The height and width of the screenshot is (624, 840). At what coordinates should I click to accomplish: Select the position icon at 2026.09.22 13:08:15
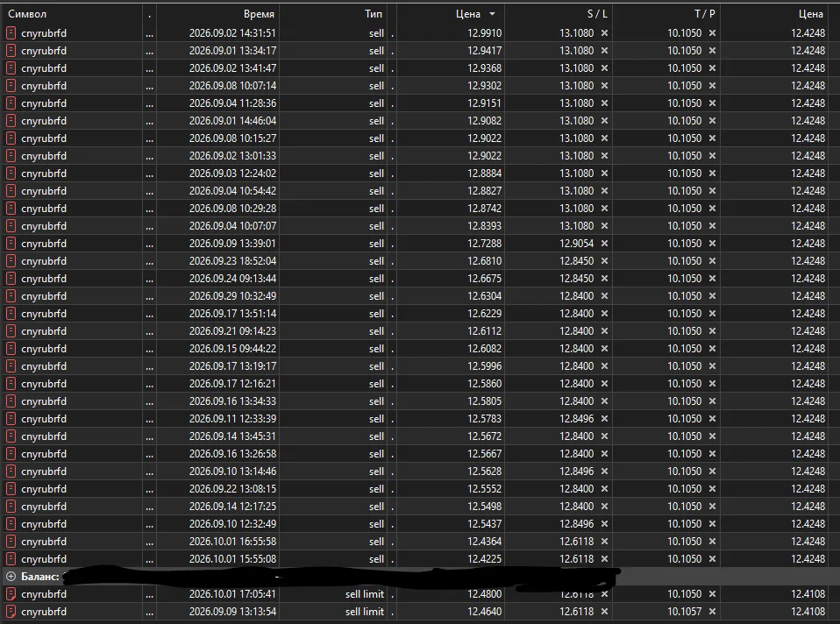[x=11, y=489]
